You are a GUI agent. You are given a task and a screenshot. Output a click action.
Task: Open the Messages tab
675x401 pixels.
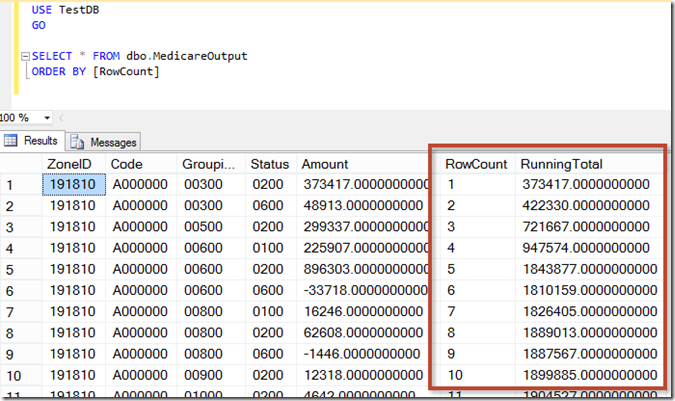point(104,142)
